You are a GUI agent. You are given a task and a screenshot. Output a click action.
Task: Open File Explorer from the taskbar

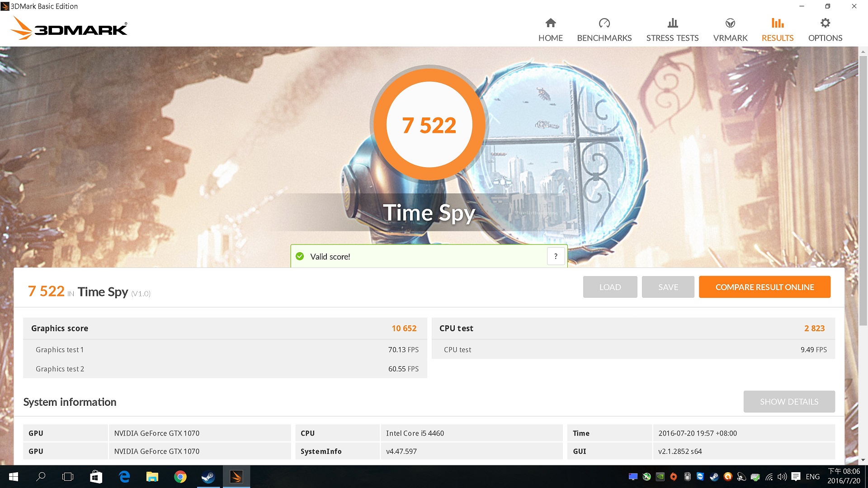152,477
